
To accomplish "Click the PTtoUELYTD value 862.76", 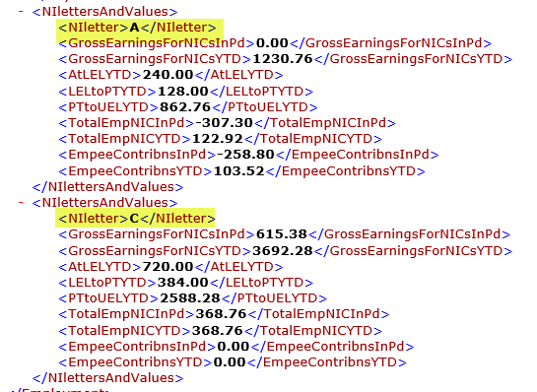I will [185, 107].
